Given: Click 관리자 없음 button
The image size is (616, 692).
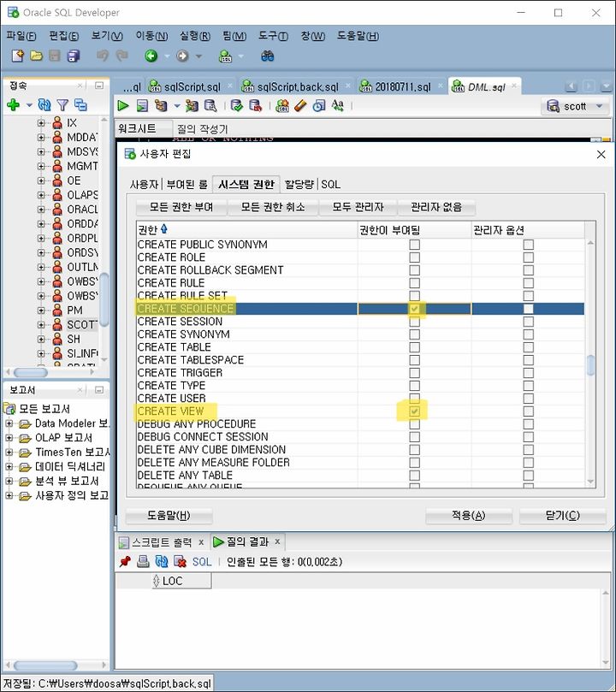Looking at the screenshot, I should click(x=436, y=207).
